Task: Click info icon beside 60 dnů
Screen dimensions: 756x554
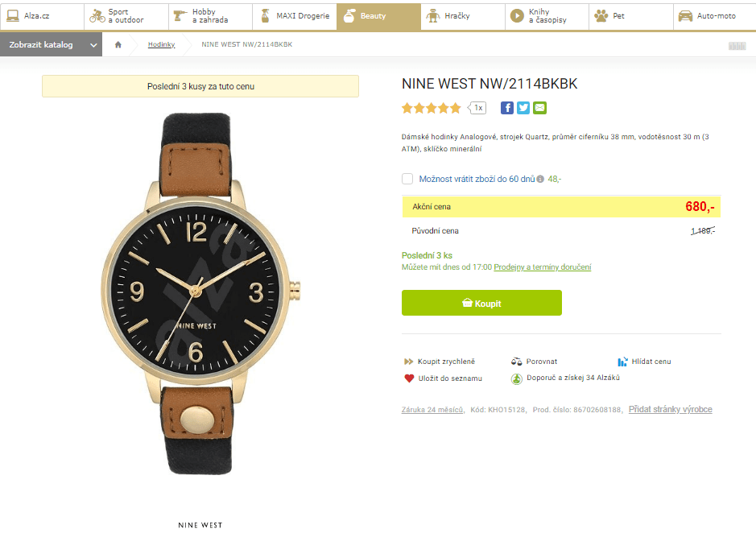Action: [x=540, y=180]
